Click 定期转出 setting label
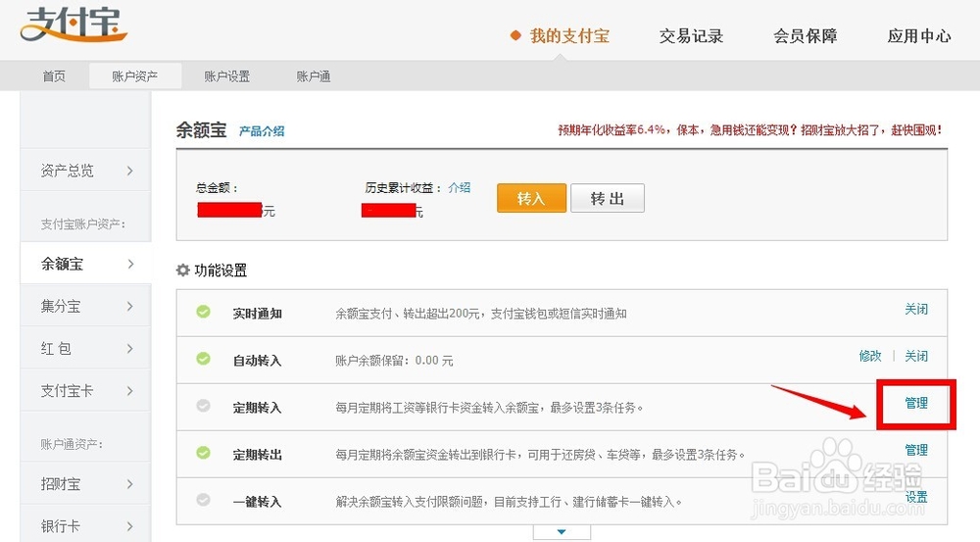The image size is (980, 542). (258, 455)
